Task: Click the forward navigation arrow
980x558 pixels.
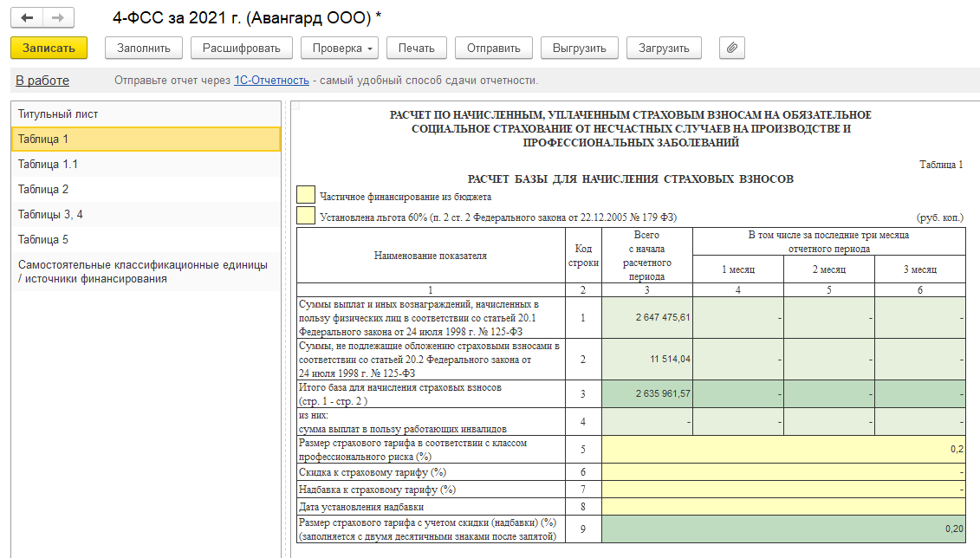Action: click(x=57, y=17)
